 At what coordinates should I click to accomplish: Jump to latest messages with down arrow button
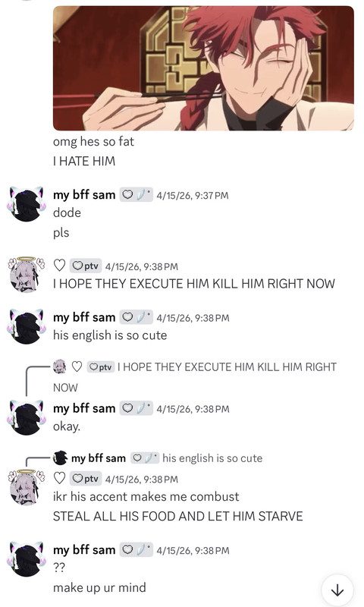337,590
